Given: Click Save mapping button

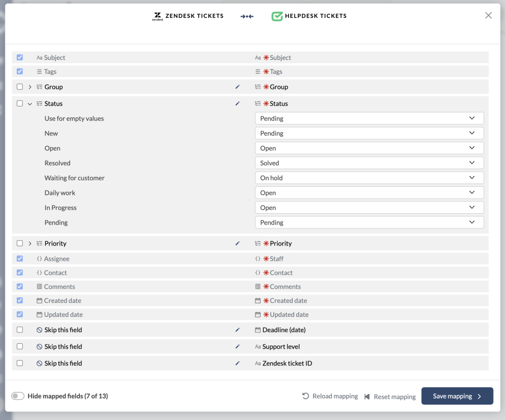Looking at the screenshot, I should click(457, 396).
